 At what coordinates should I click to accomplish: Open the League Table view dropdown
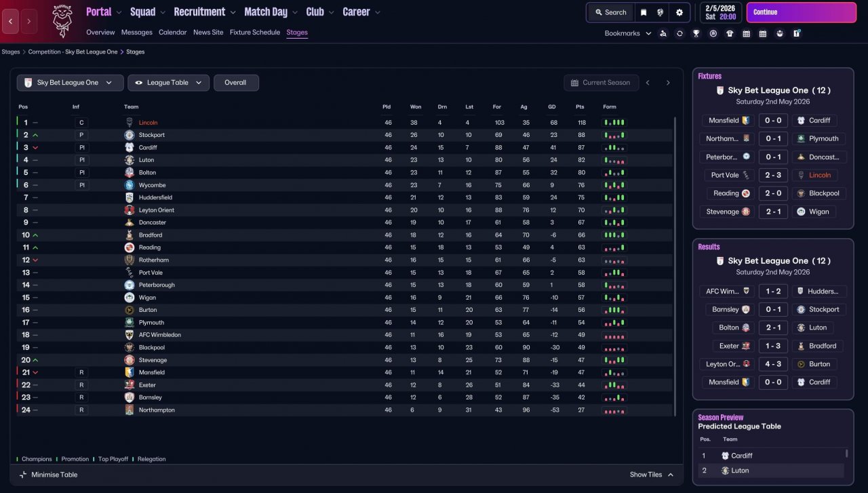(168, 83)
